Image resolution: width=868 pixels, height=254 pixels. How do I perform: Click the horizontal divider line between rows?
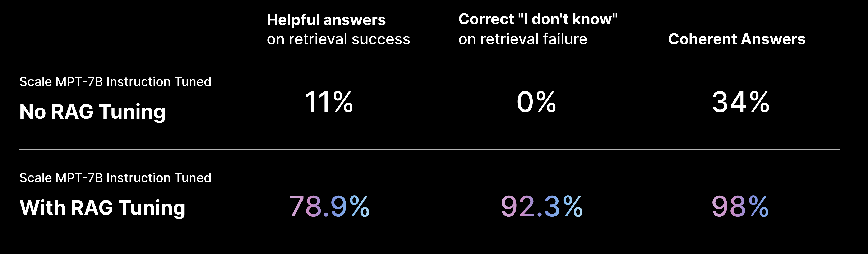pos(430,149)
